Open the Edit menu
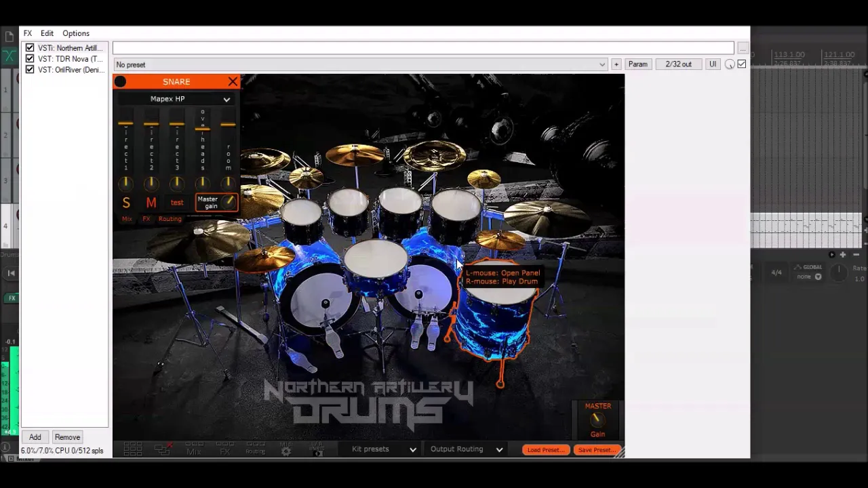The height and width of the screenshot is (488, 868). pyautogui.click(x=47, y=33)
